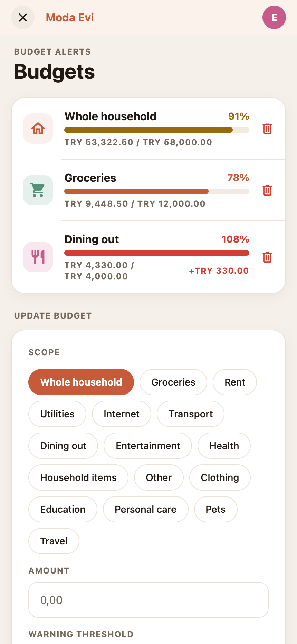Screen dimensions: 297x644
Task: Delete the Whole household budget
Action: [x=267, y=129]
